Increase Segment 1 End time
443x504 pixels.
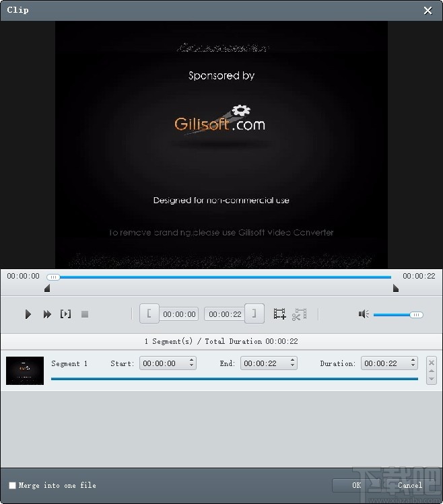(292, 360)
